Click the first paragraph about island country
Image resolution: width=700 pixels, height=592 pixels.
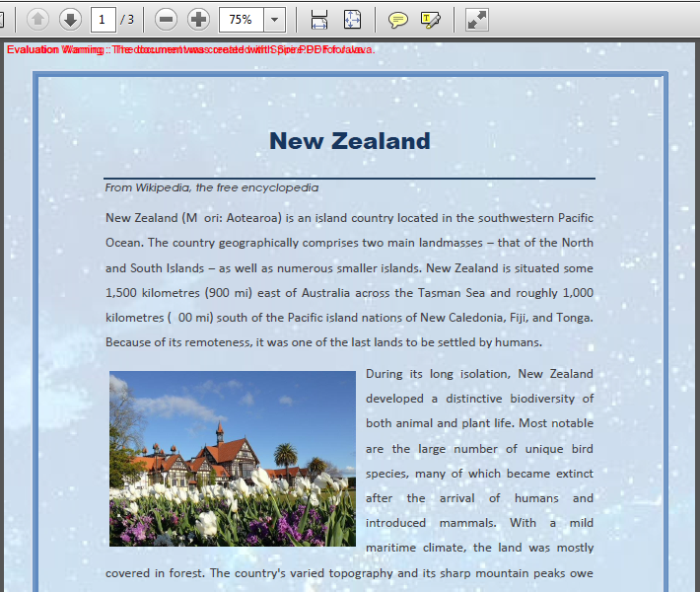point(349,279)
